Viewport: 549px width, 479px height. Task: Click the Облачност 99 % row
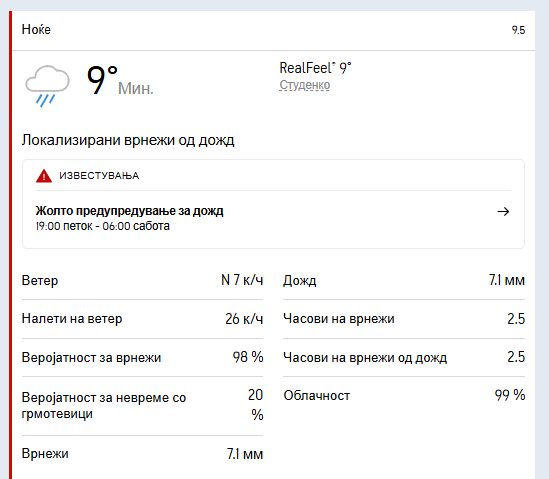(404, 396)
